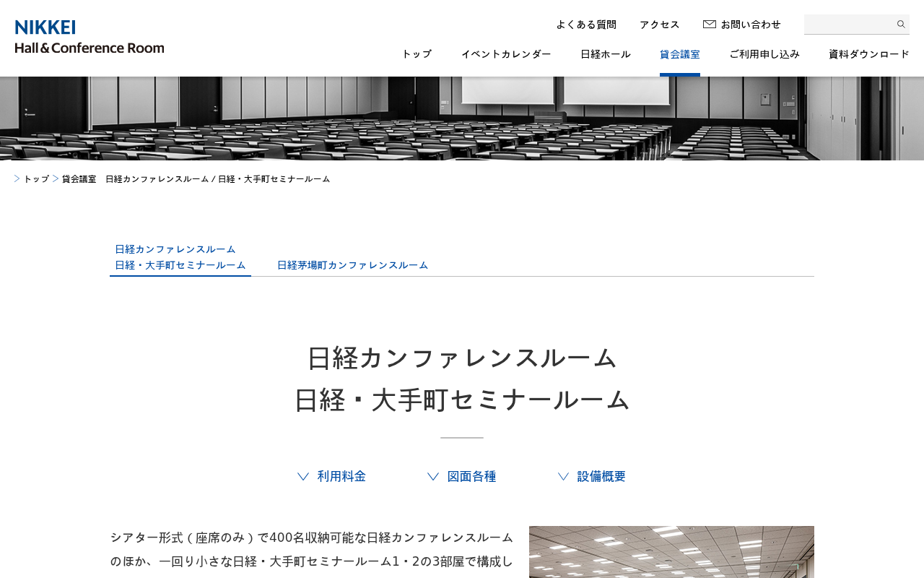Select the 日経・大手町セミナールーム tab

(180, 257)
